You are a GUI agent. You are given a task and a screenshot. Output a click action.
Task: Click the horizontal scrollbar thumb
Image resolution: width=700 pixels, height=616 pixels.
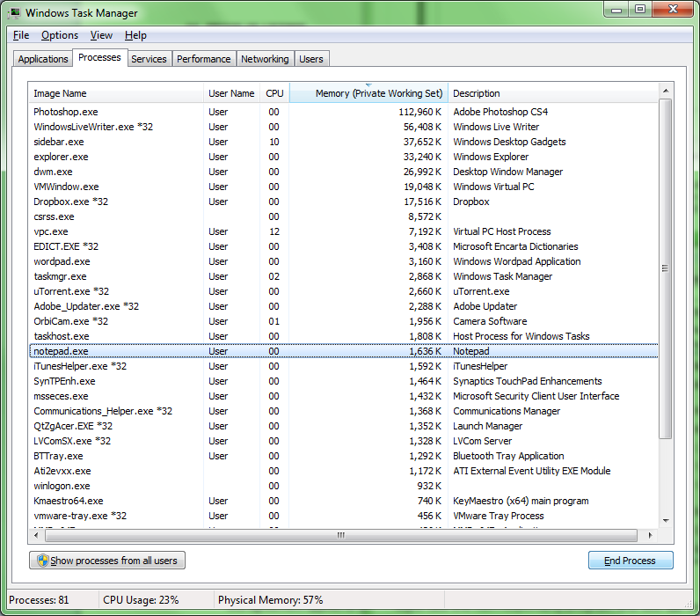[x=341, y=535]
